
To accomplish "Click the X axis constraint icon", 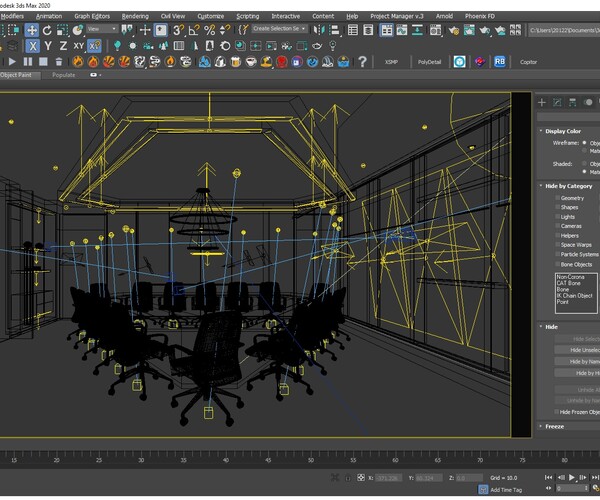I will click(x=32, y=46).
